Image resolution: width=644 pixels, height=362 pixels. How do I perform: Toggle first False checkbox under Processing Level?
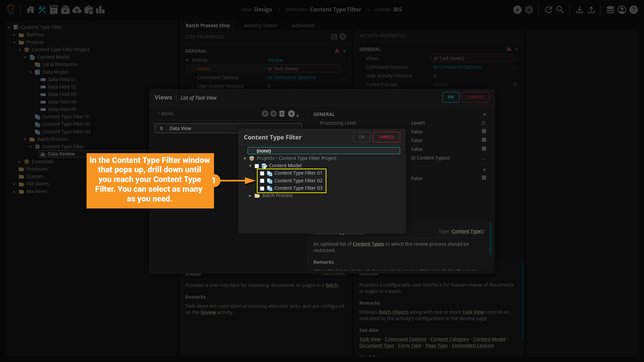[484, 131]
